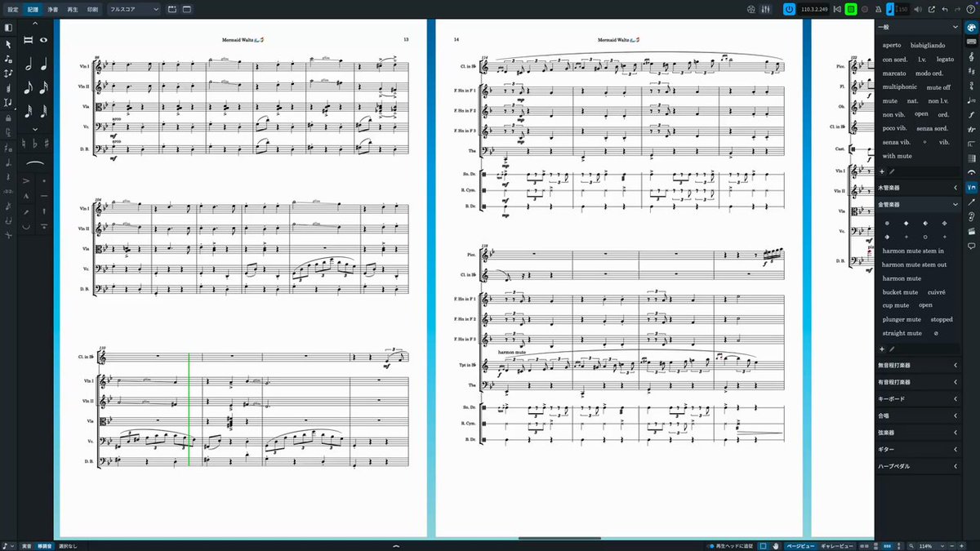980x551 pixels.
Task: Insert the 'multiphonic' playing technique
Action: coord(899,87)
